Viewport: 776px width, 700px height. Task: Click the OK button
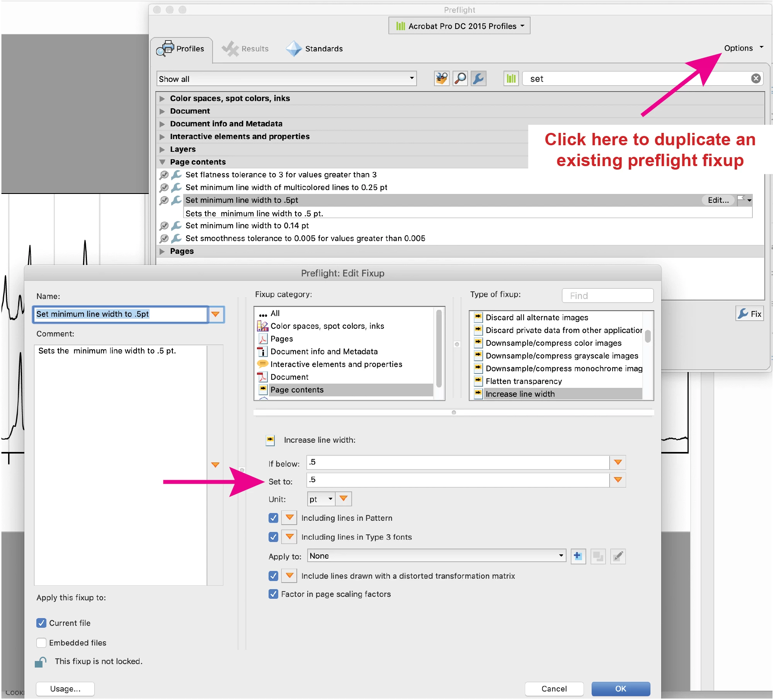click(620, 689)
